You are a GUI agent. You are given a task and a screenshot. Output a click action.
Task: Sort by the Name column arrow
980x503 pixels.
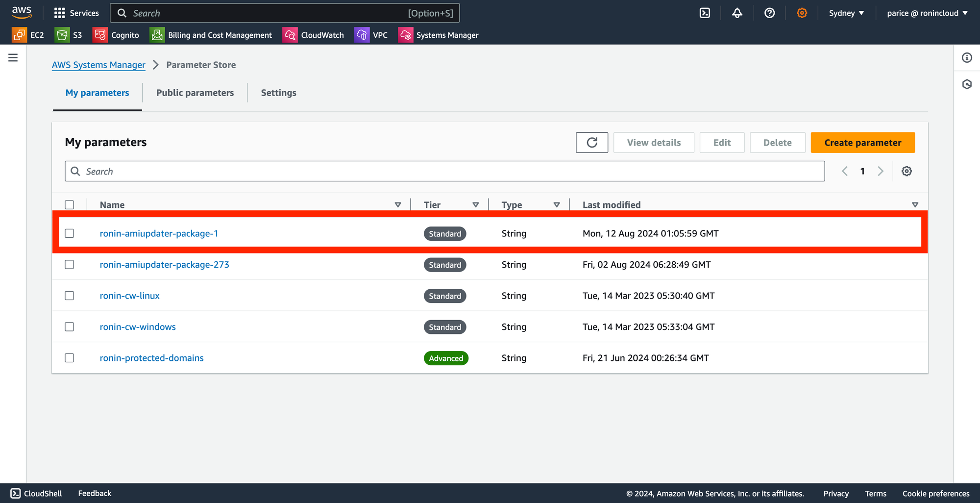398,205
